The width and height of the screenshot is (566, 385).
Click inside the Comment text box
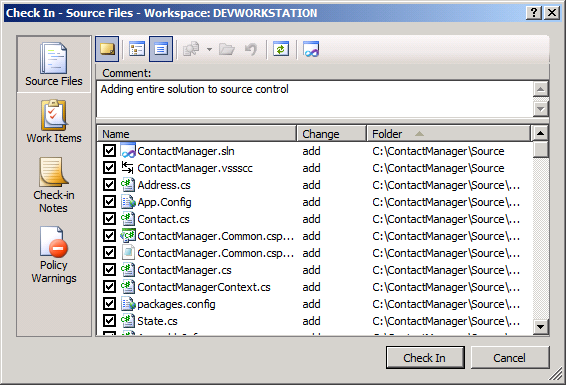[315, 99]
